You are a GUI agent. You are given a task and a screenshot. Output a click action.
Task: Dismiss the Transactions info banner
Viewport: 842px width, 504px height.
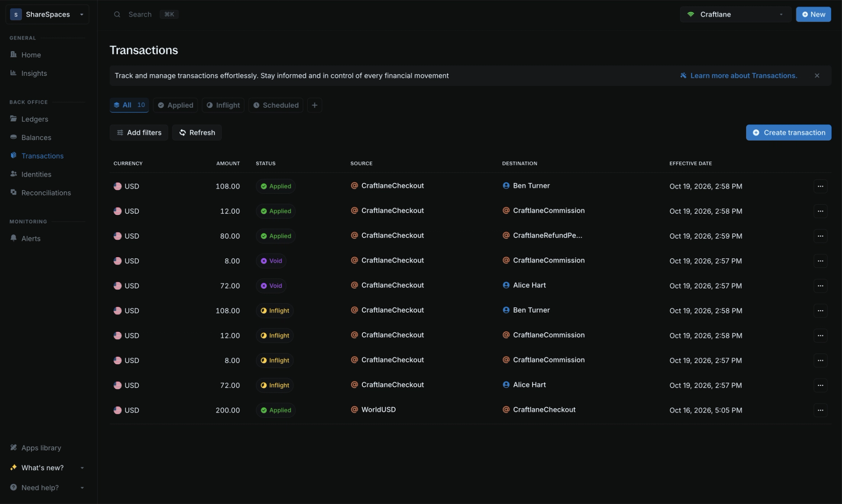(817, 76)
